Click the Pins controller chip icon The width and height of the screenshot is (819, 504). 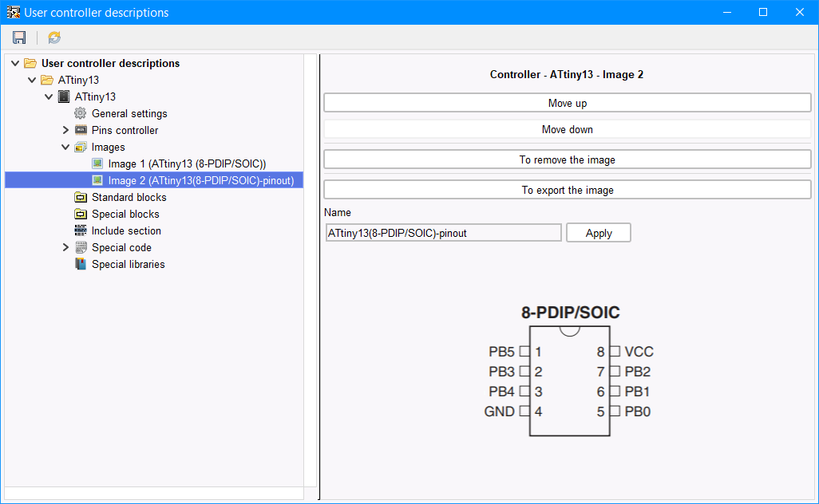coord(81,130)
